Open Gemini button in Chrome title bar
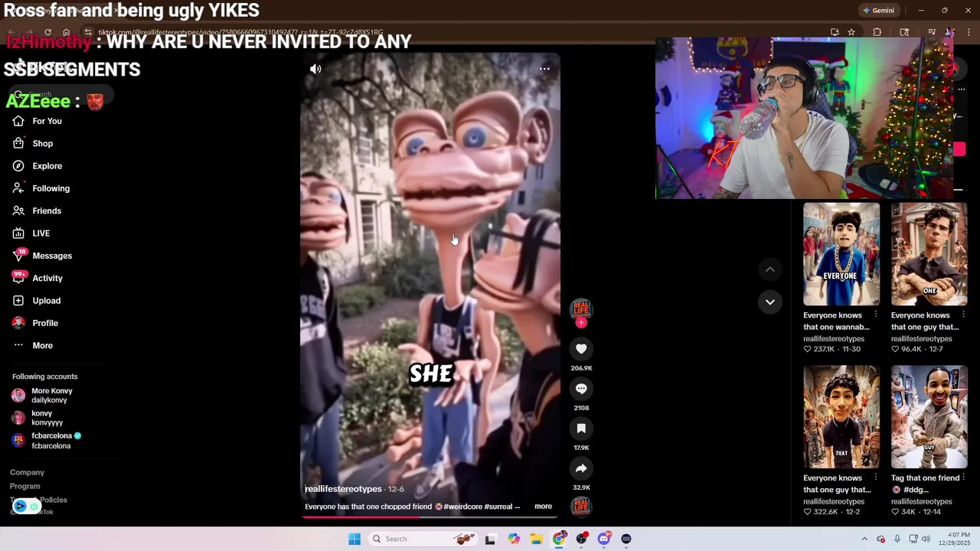Viewport: 980px width, 551px height. pos(878,11)
